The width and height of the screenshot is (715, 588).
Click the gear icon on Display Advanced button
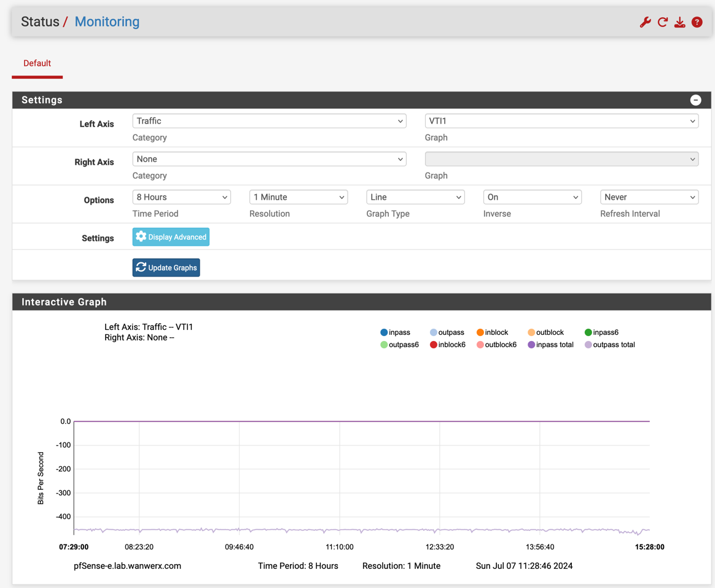(141, 236)
